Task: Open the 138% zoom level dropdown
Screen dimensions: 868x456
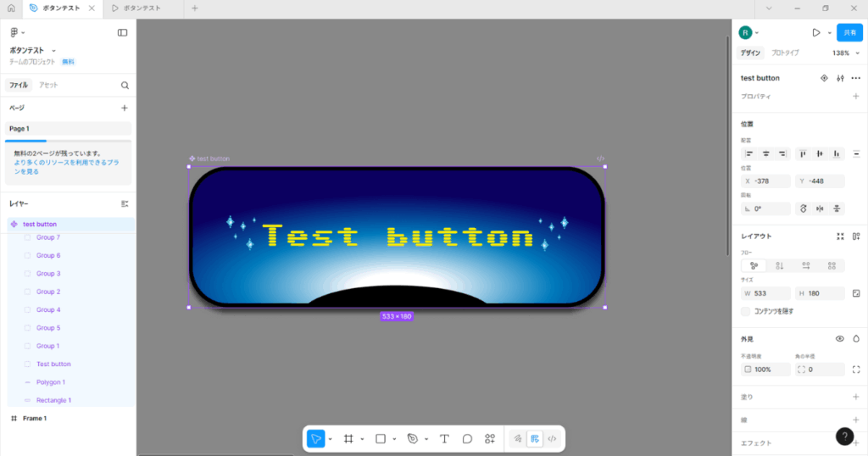Action: pos(843,53)
